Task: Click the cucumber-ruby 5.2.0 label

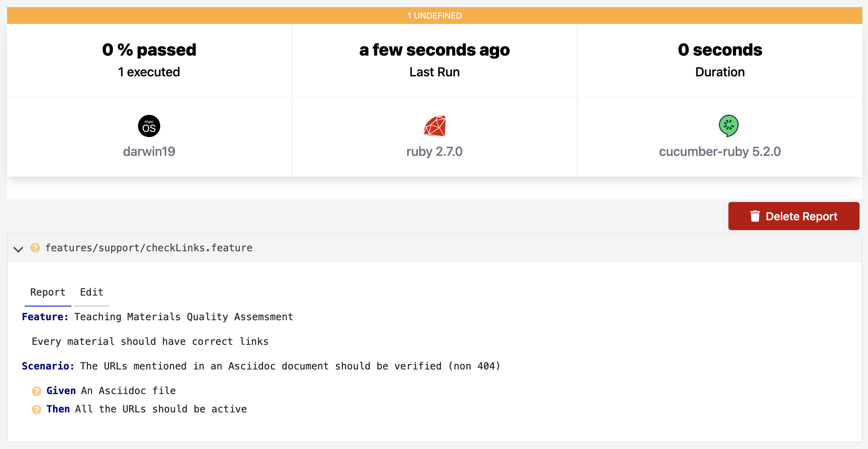Action: click(x=720, y=152)
